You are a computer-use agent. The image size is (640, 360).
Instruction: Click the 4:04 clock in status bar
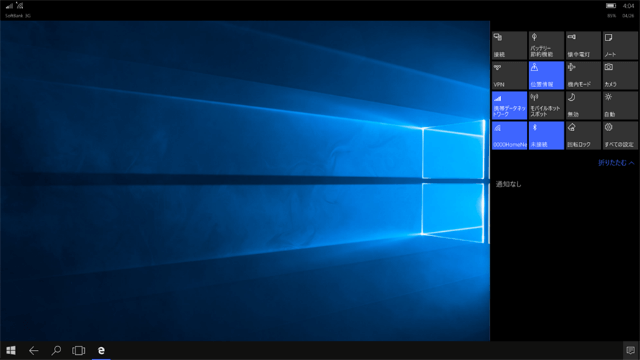[629, 6]
